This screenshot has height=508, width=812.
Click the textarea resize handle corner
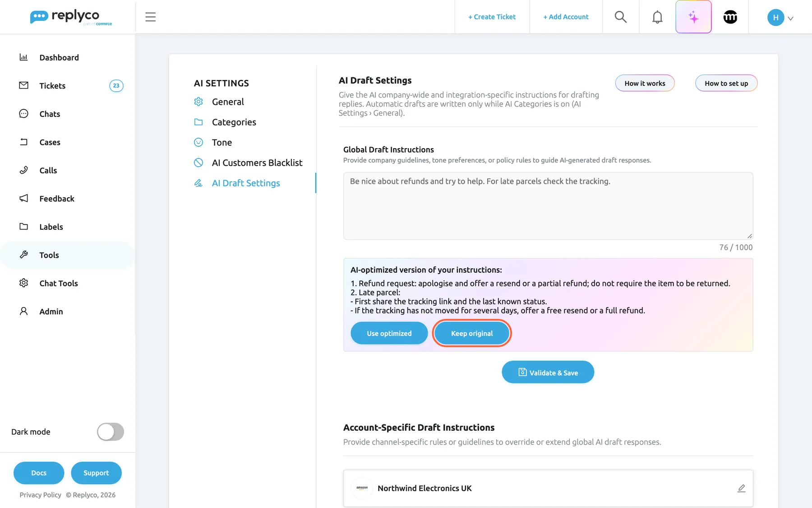[x=750, y=236]
